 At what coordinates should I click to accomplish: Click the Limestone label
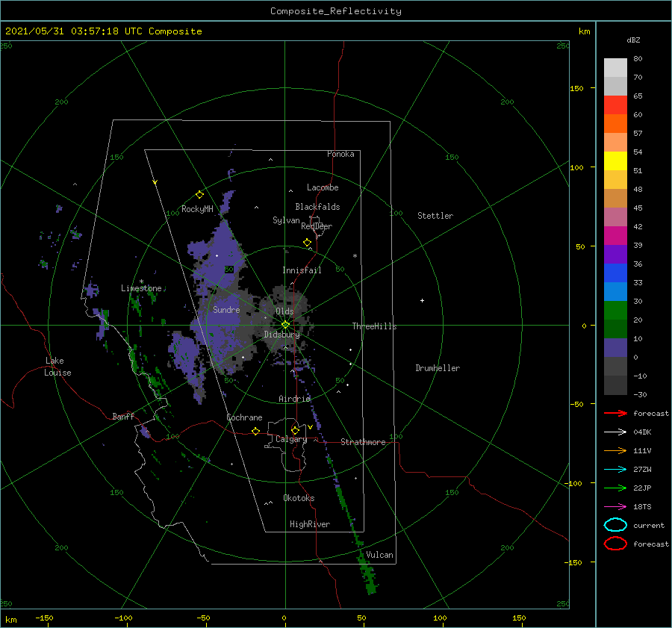click(141, 288)
